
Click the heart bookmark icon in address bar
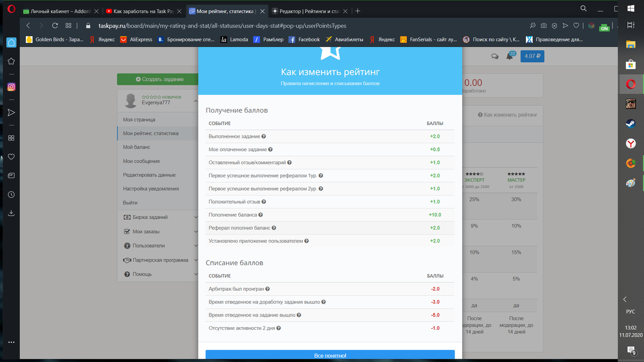[x=576, y=25]
